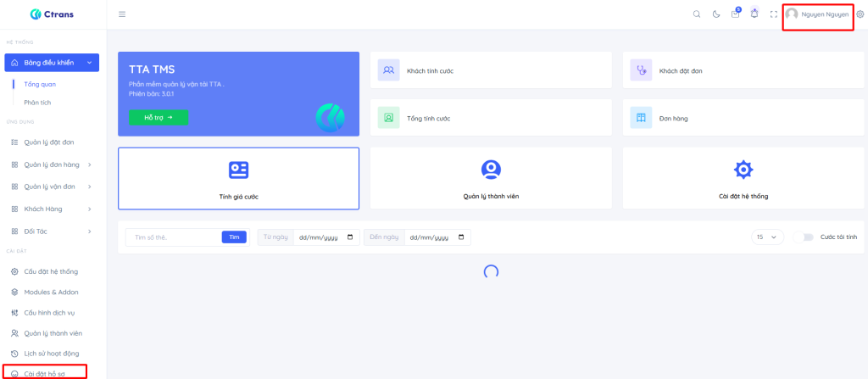Select Phân tích in the sidebar
The image size is (868, 379).
tap(37, 103)
